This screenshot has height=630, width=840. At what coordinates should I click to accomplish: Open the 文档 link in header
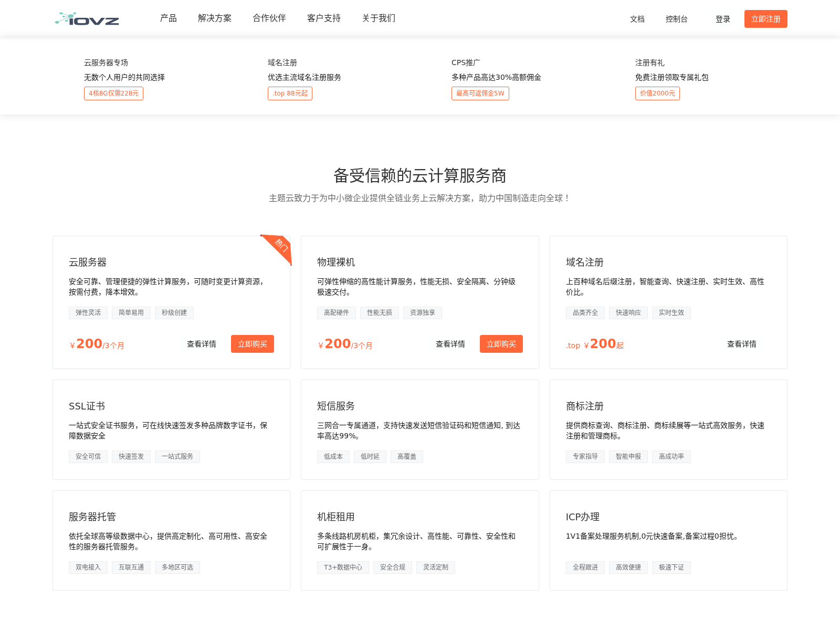point(637,19)
